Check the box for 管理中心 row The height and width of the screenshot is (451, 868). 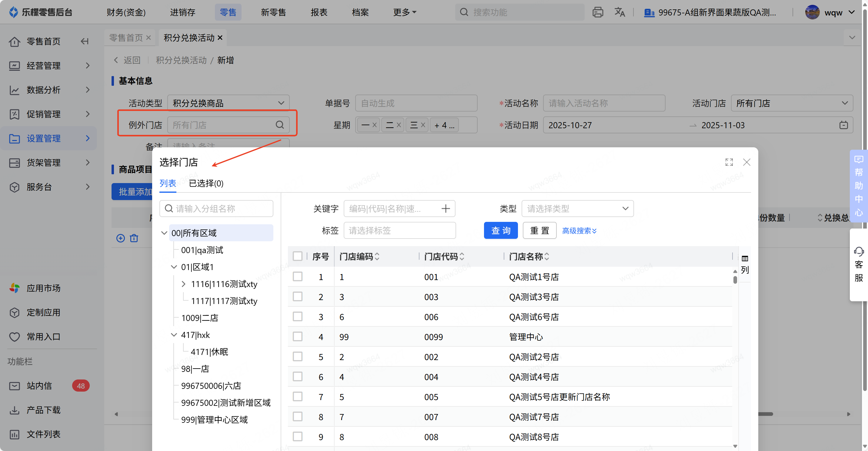coord(297,337)
